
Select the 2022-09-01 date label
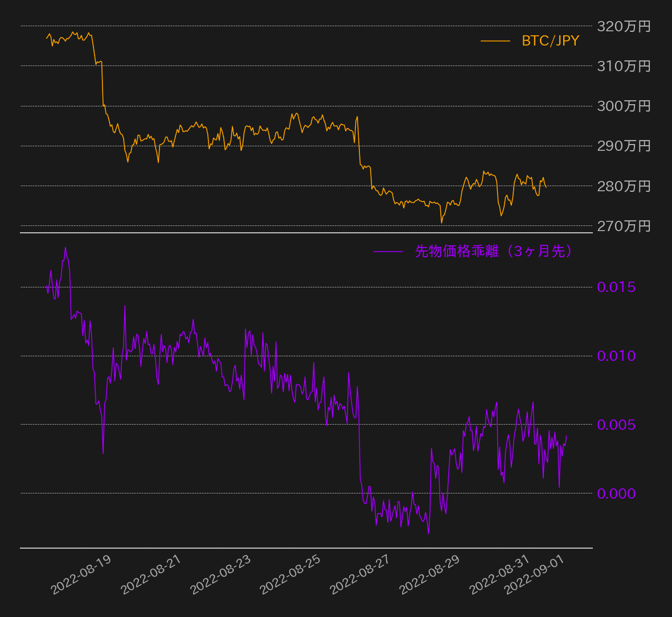click(x=535, y=574)
